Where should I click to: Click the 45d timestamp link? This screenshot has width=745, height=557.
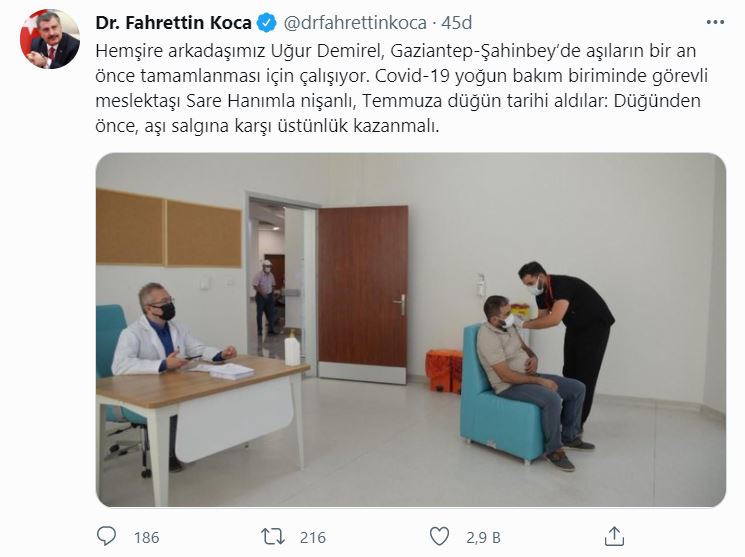[x=457, y=23]
